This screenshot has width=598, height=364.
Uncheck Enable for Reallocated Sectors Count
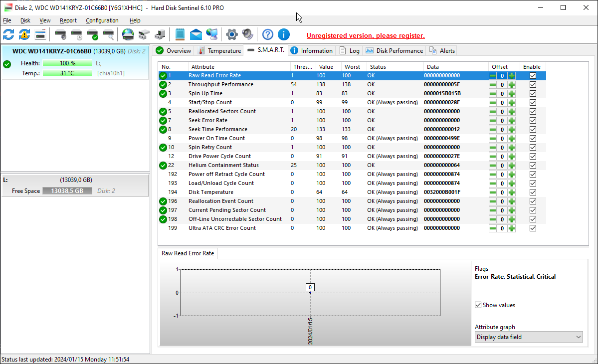533,111
